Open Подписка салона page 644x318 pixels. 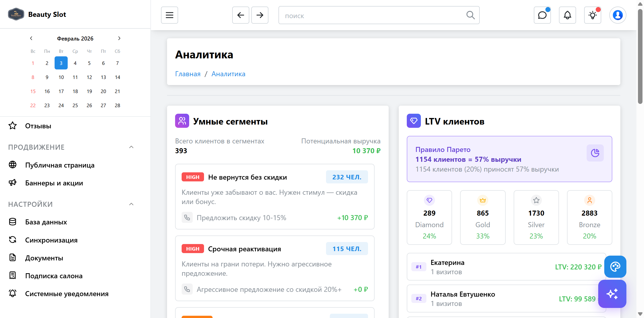(54, 276)
